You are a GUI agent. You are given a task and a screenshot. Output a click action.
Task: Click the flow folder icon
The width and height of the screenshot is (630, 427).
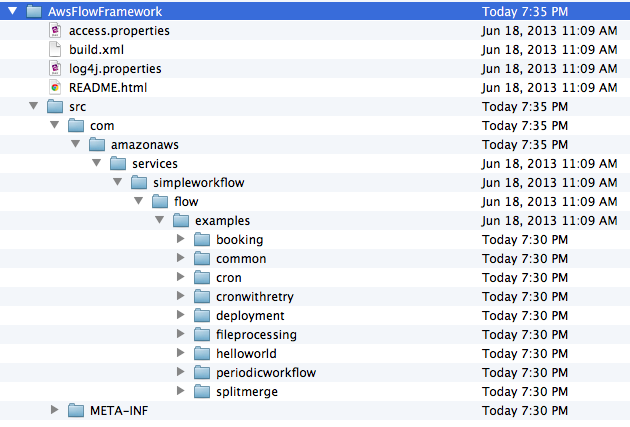(160, 201)
